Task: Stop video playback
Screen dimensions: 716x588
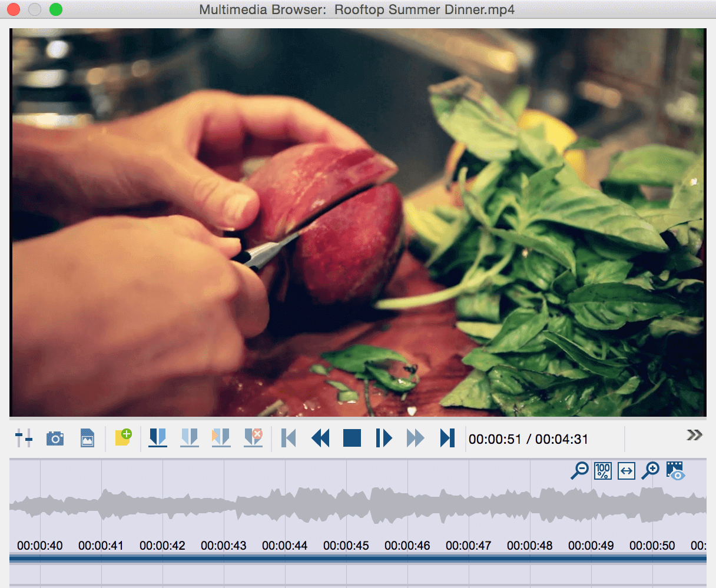Action: tap(352, 438)
